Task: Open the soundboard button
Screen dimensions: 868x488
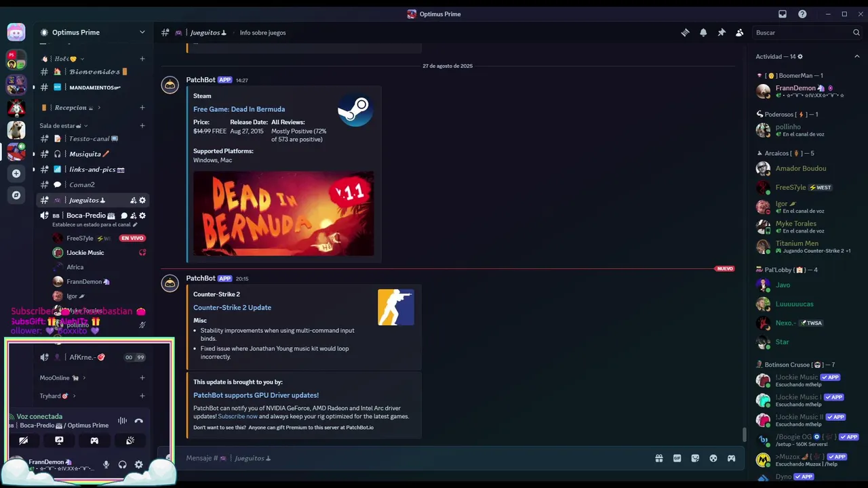Action: point(130,441)
